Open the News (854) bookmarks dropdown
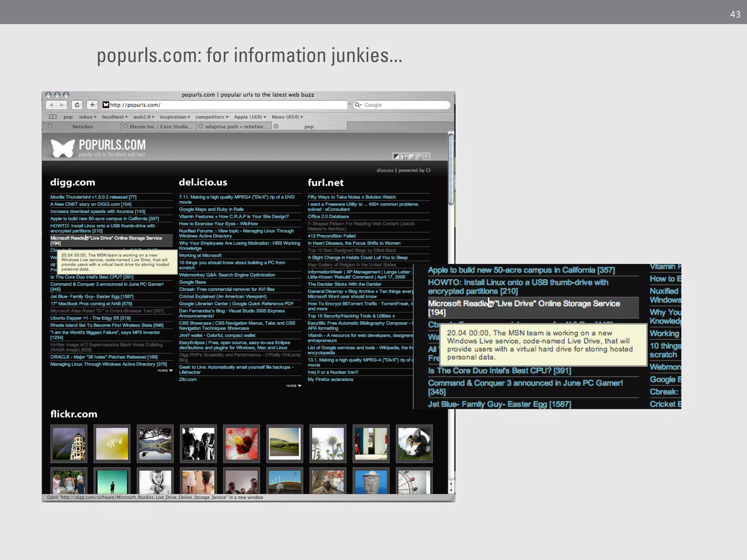The height and width of the screenshot is (560, 747). 287,117
